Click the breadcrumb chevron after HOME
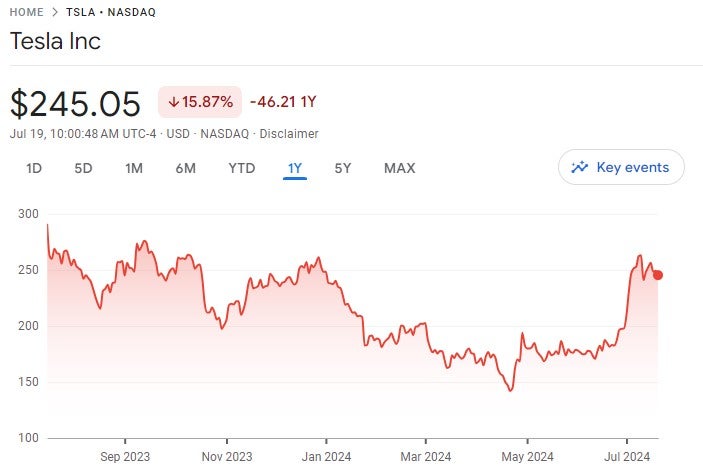Image resolution: width=703 pixels, height=475 pixels. point(56,13)
